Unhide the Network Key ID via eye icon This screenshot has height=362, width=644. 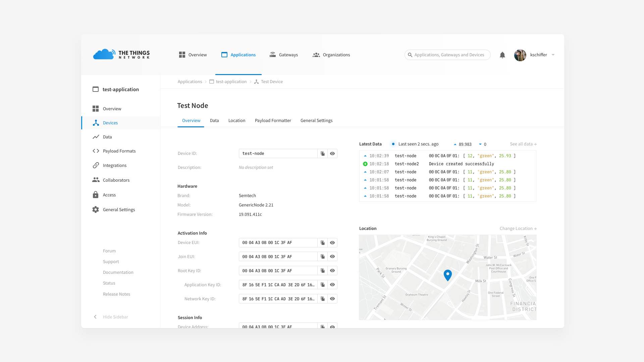coord(332,299)
